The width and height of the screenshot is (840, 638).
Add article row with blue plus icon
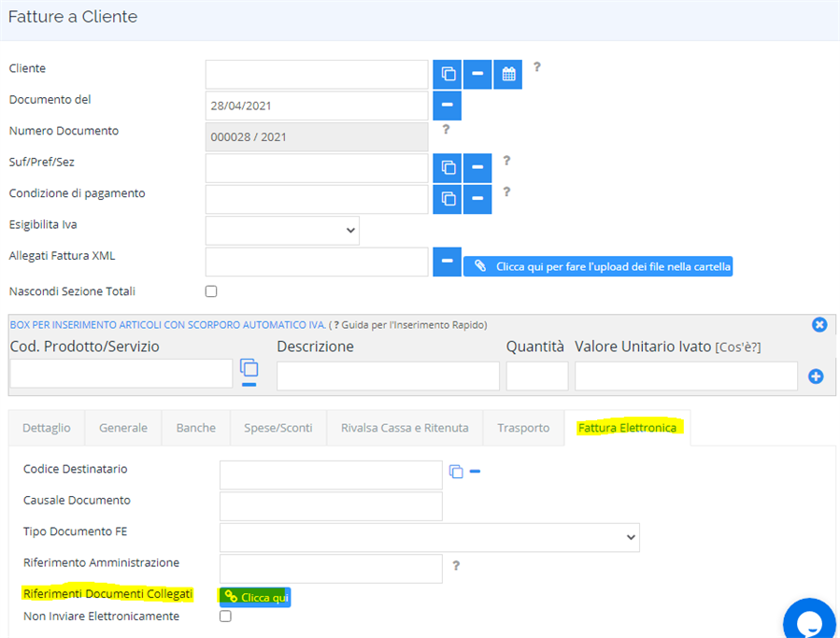(816, 376)
